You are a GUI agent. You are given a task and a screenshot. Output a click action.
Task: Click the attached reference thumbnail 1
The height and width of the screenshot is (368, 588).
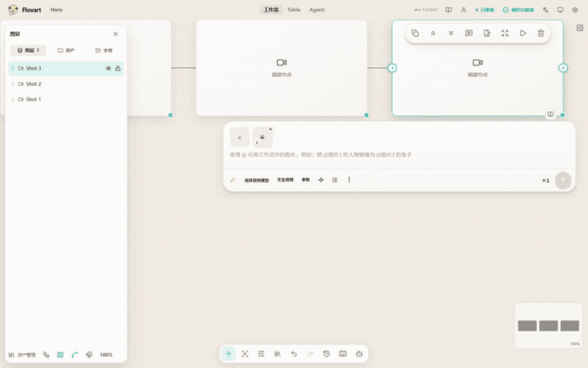pyautogui.click(x=262, y=137)
